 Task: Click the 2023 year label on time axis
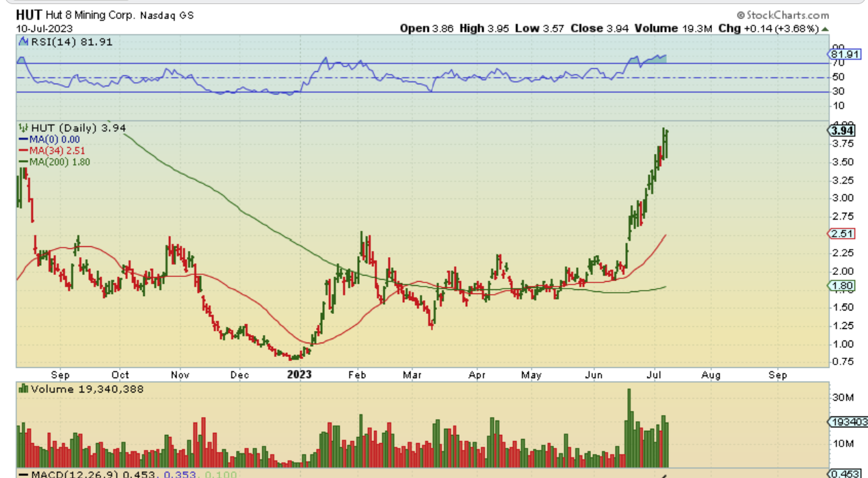(x=300, y=375)
